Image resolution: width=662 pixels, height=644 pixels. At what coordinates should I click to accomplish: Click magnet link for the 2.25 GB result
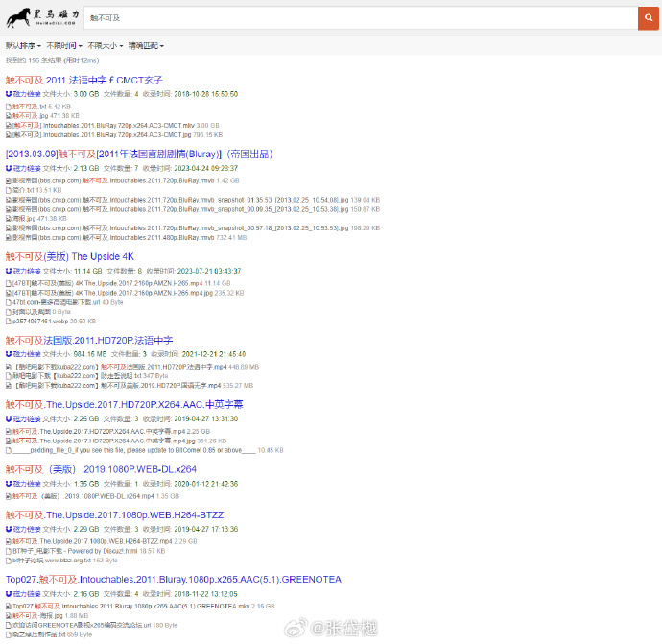pyautogui.click(x=23, y=418)
